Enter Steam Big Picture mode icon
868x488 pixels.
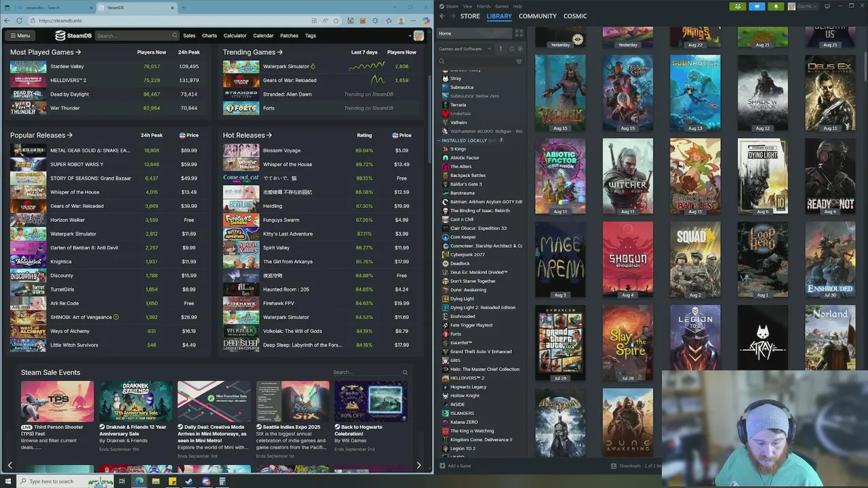pyautogui.click(x=827, y=7)
